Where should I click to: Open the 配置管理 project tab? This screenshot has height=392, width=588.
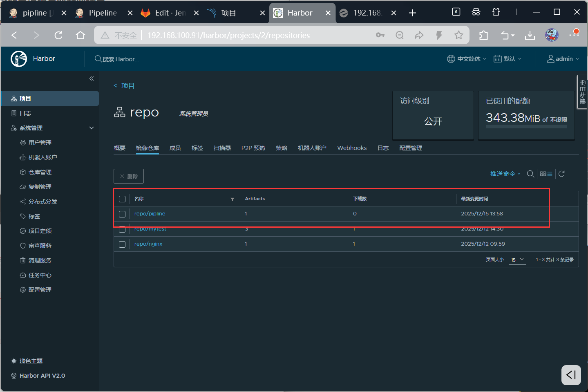[411, 148]
